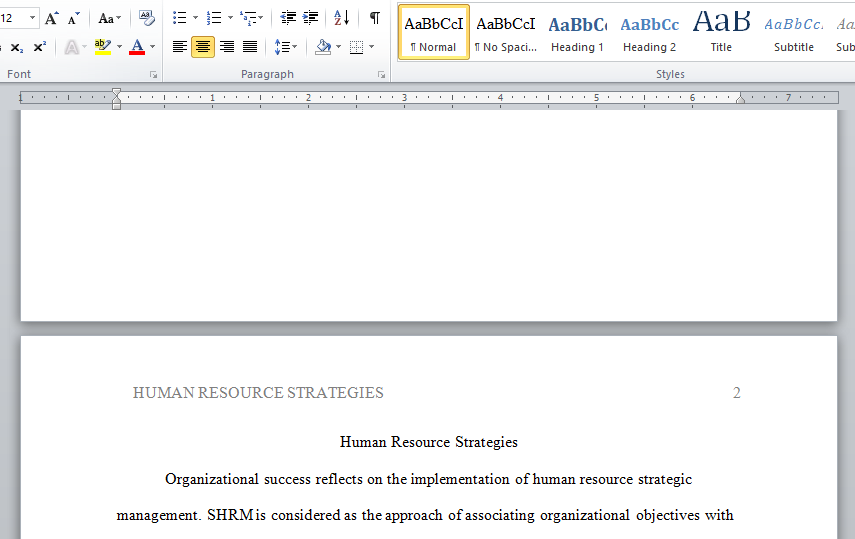The height and width of the screenshot is (539, 855).
Task: Click the page number 2 in header
Action: tap(737, 393)
